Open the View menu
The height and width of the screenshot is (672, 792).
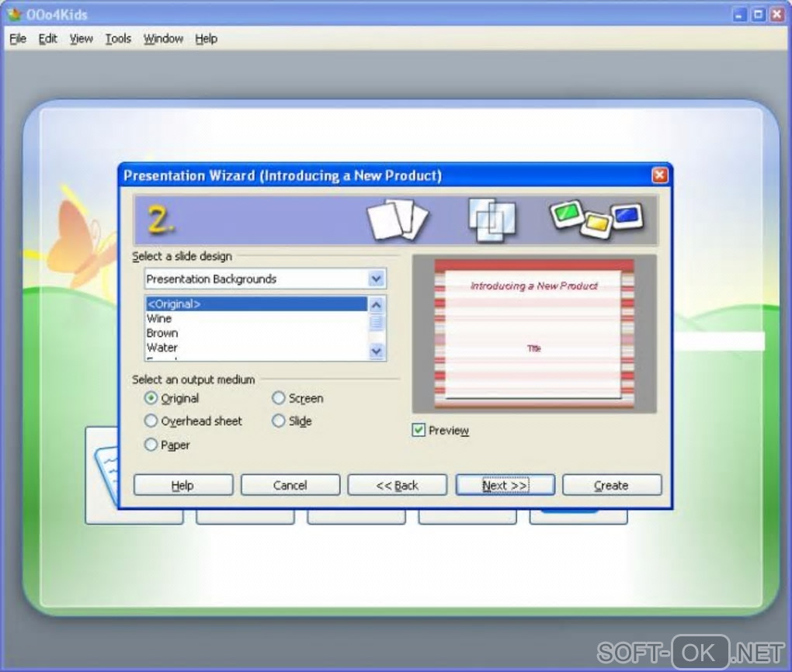point(81,38)
